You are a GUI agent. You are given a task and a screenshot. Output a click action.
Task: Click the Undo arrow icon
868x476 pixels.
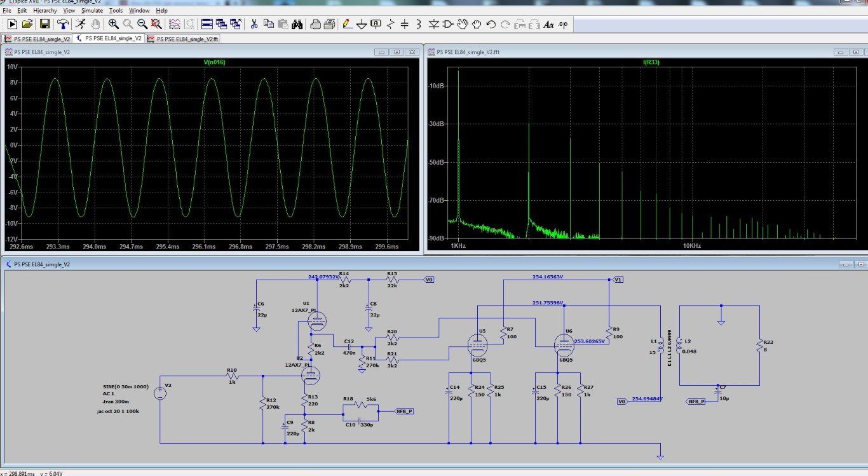tap(491, 24)
